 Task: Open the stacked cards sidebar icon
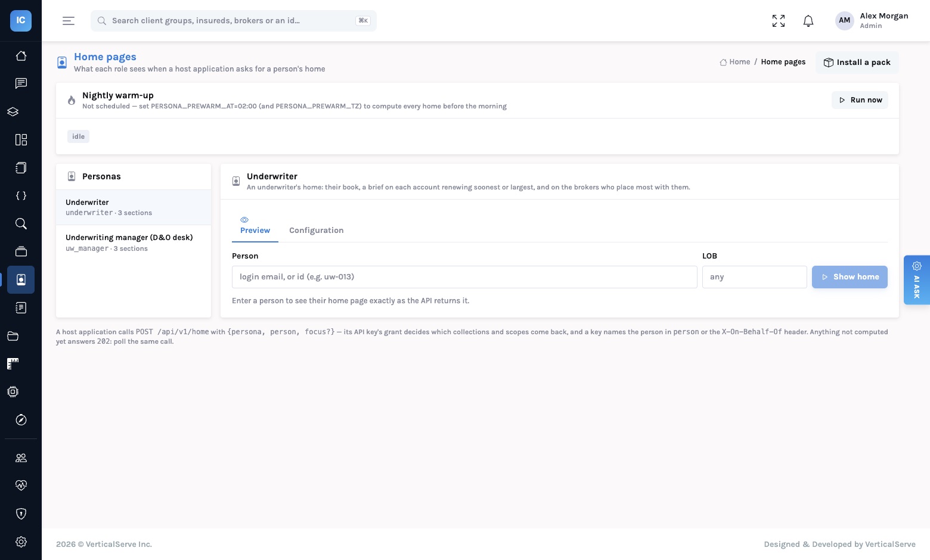pos(21,251)
